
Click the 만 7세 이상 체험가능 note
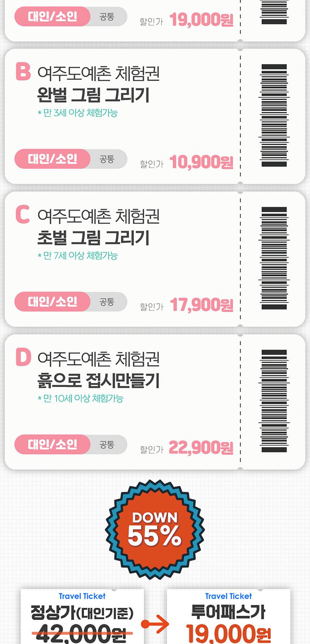(78, 256)
